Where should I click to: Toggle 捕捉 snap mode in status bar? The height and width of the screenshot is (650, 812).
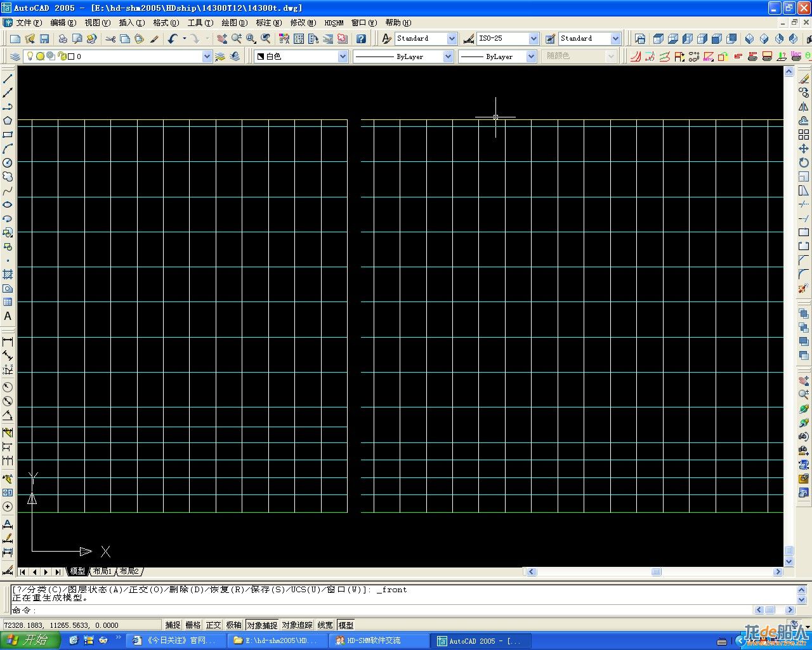click(173, 625)
